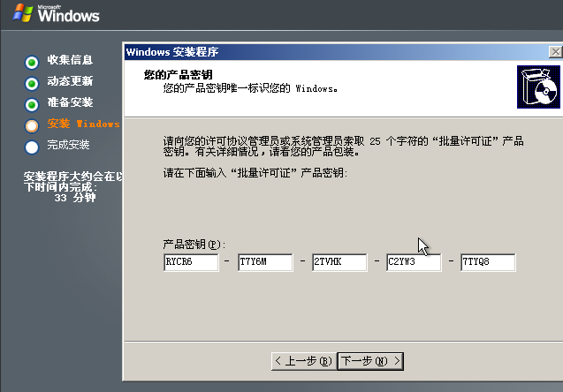
Task: Click the green bullet beside 收集信息
Action: (32, 61)
